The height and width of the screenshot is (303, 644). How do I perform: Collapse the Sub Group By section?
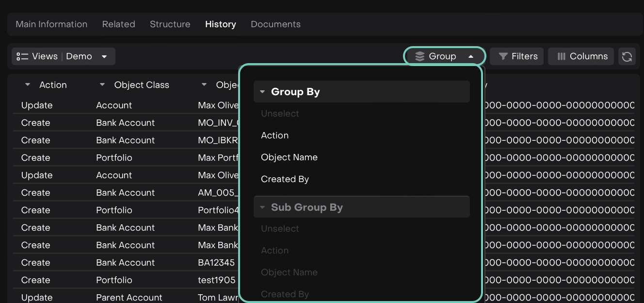262,207
